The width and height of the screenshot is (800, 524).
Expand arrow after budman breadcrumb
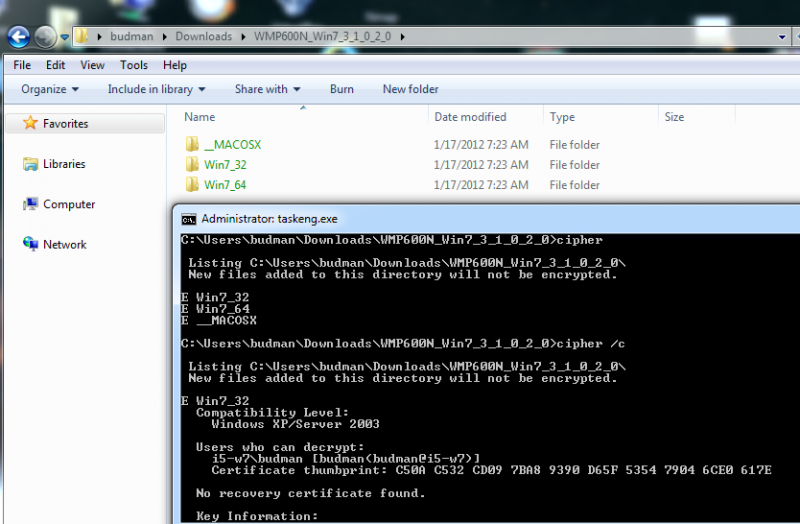point(164,37)
